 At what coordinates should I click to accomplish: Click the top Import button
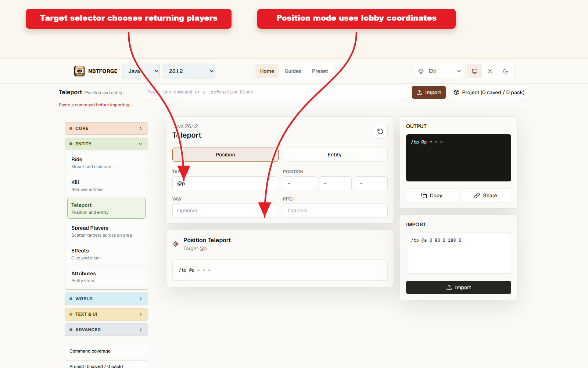[x=429, y=92]
